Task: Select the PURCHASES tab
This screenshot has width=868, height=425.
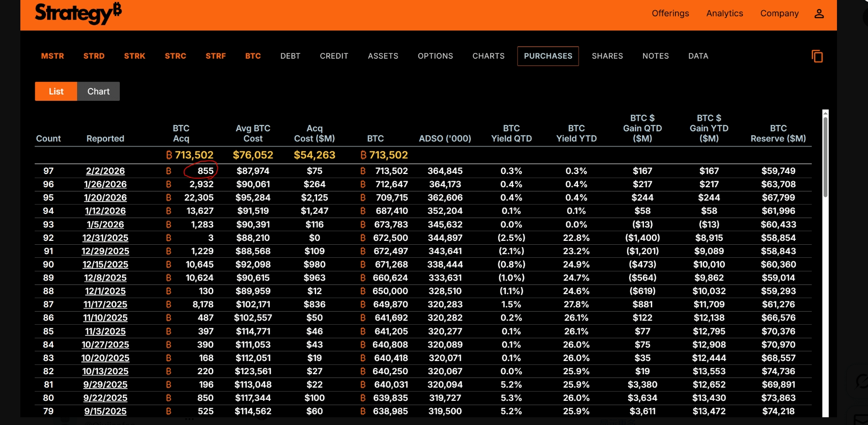Action: pos(548,56)
